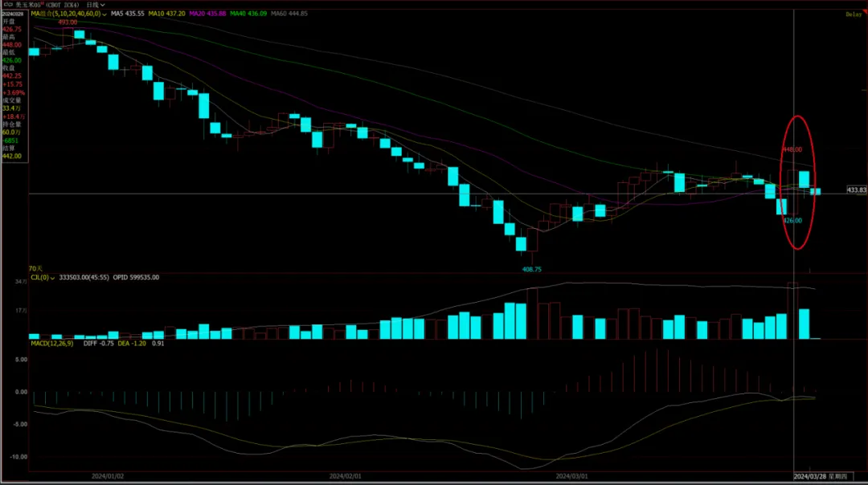The image size is (868, 485).
Task: Click the settlement price 442.00
Action: 11,157
